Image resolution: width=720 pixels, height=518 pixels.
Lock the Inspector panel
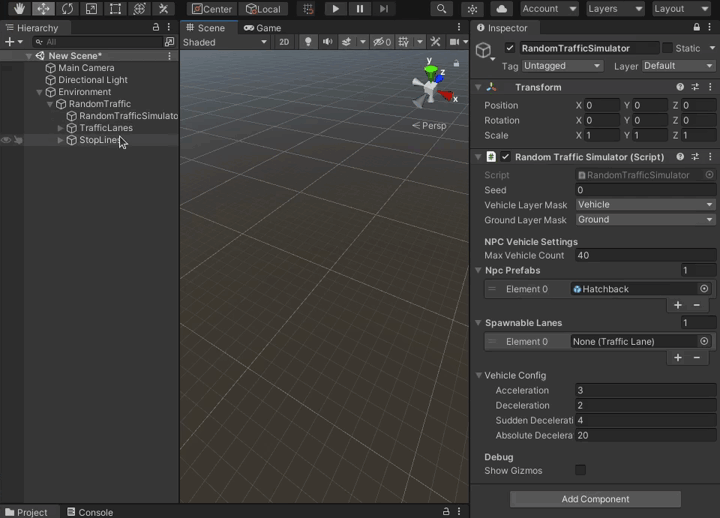coord(697,28)
